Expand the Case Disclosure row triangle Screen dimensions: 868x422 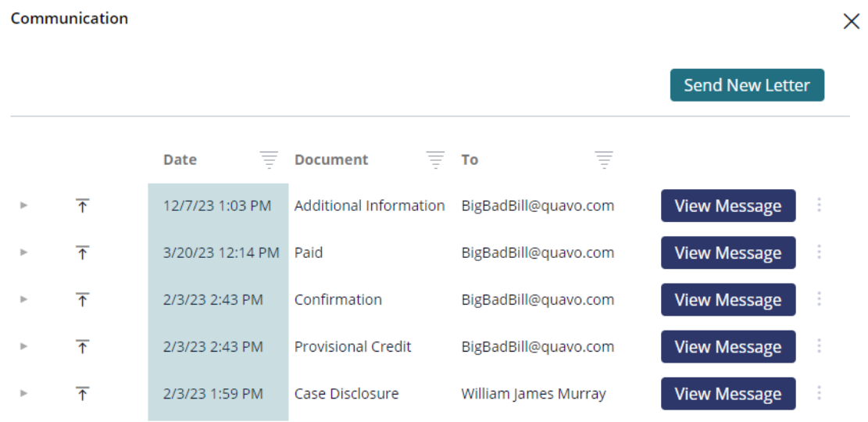point(23,393)
